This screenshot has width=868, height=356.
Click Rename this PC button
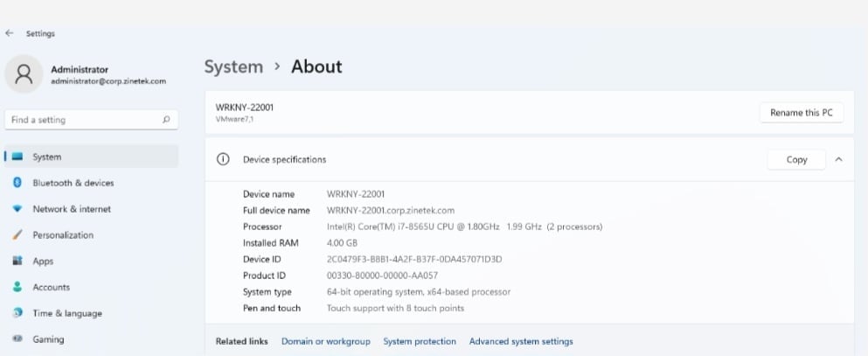[802, 112]
